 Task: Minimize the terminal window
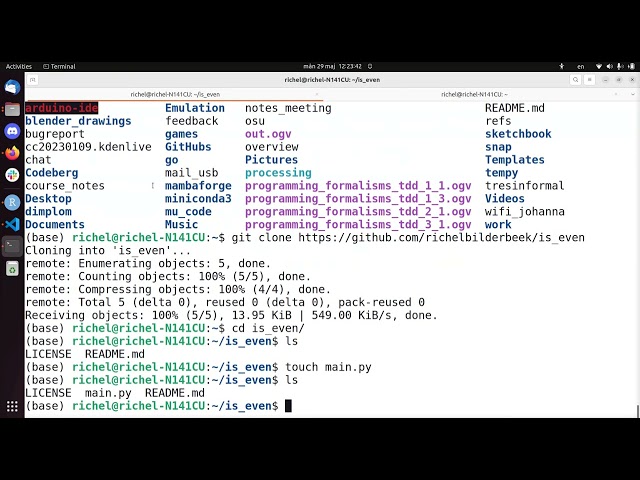pyautogui.click(x=605, y=80)
